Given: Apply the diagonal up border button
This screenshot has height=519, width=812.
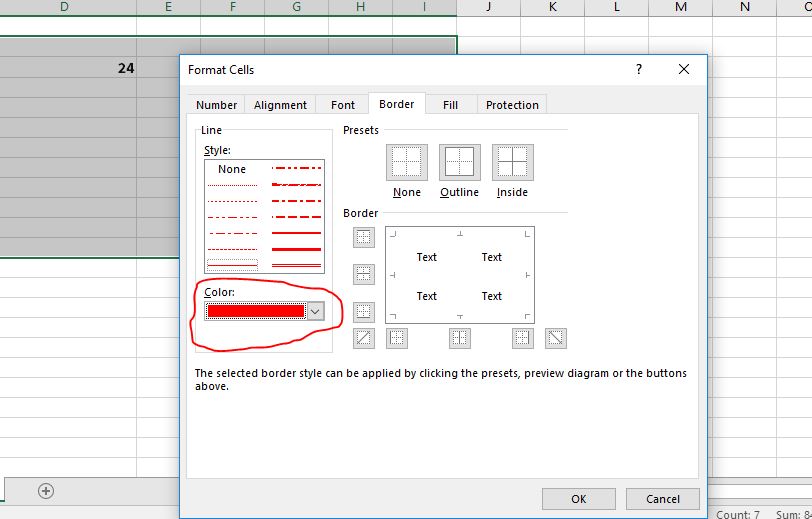Looking at the screenshot, I should [x=364, y=338].
